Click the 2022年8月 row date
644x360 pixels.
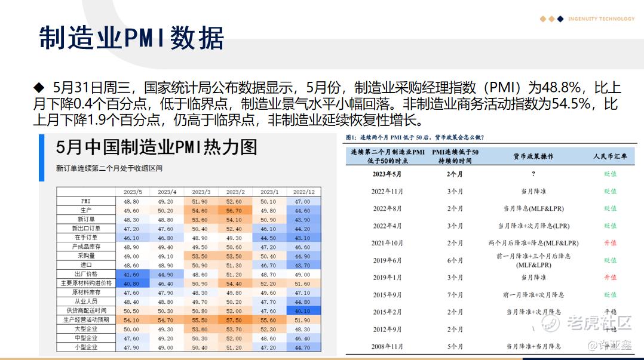pos(387,208)
